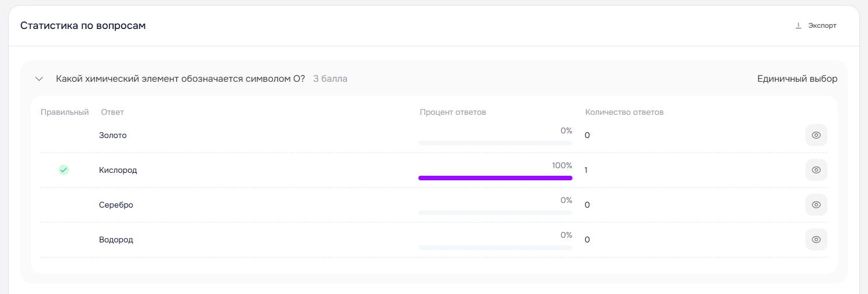Export the question statistics
The image size is (868, 294).
pyautogui.click(x=816, y=26)
